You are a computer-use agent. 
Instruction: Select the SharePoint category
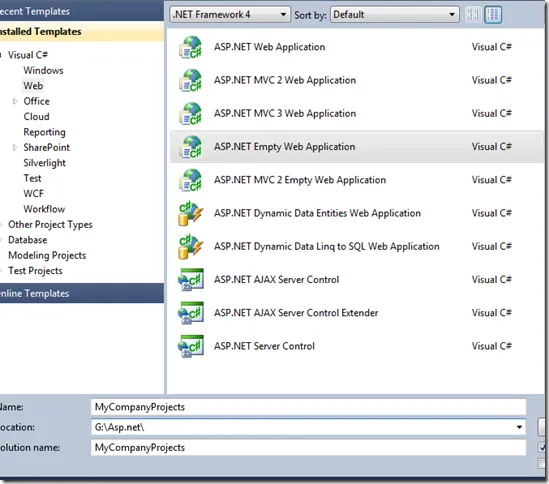[x=47, y=147]
